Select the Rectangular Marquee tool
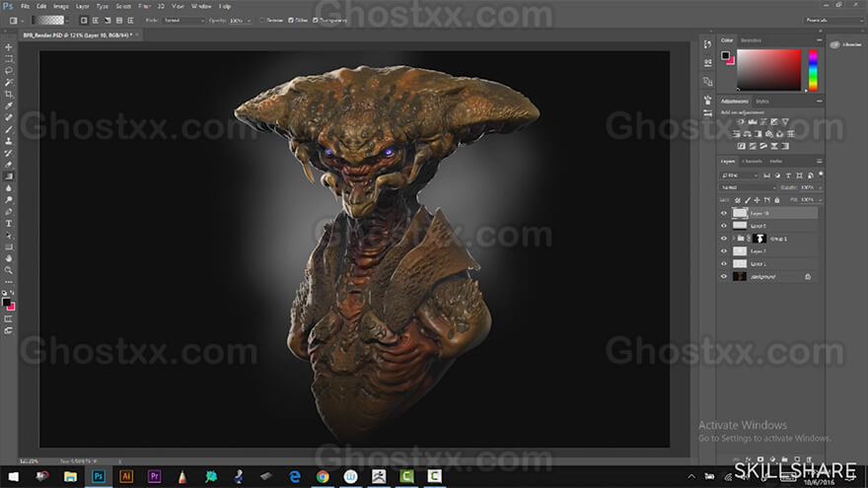This screenshot has height=488, width=868. tap(8, 59)
